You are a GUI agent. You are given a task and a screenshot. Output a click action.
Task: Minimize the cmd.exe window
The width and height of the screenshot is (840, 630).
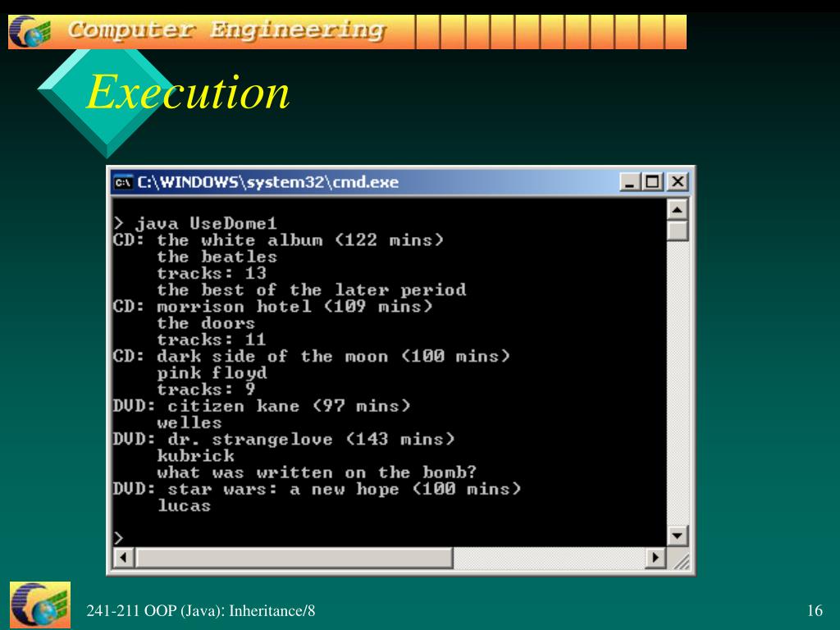point(629,182)
